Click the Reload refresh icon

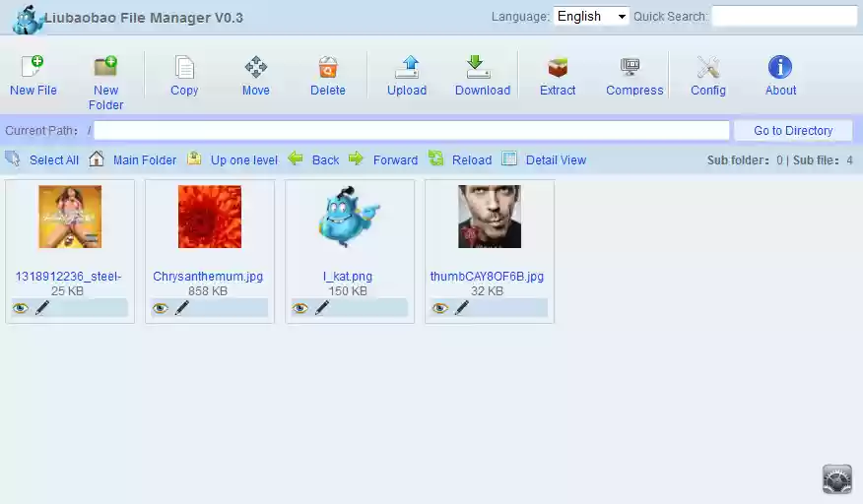pos(435,159)
